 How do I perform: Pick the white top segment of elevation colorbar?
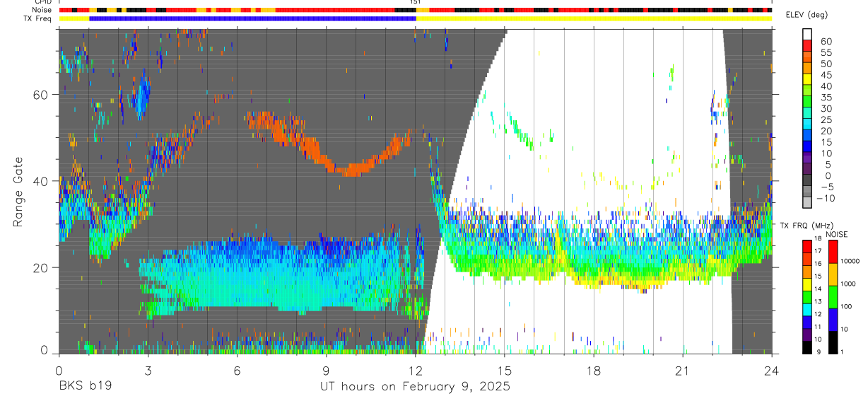pos(807,33)
